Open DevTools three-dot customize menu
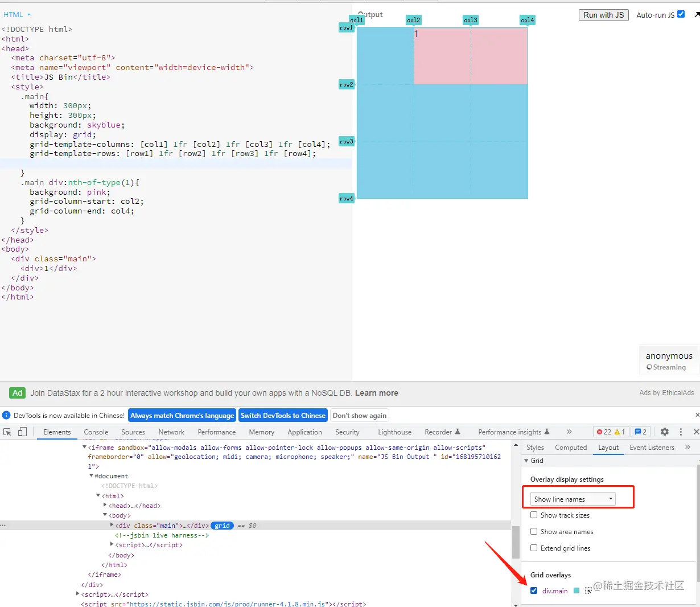Viewport: 700px width, 607px height. [681, 432]
